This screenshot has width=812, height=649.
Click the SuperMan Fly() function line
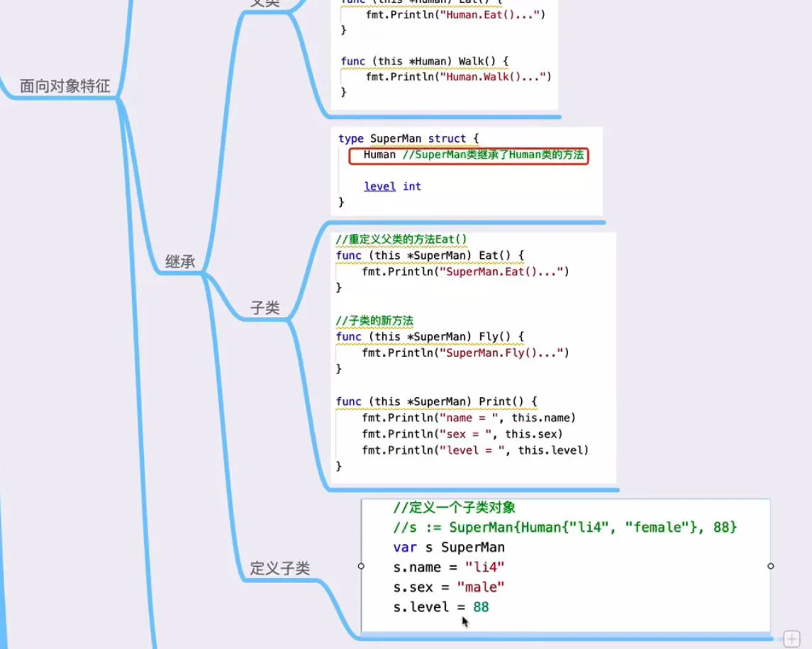click(x=430, y=336)
